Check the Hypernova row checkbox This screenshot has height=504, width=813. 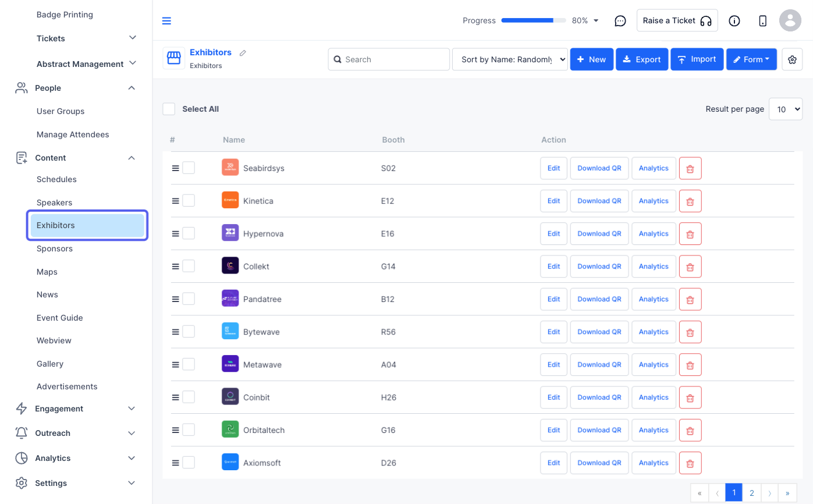click(189, 233)
